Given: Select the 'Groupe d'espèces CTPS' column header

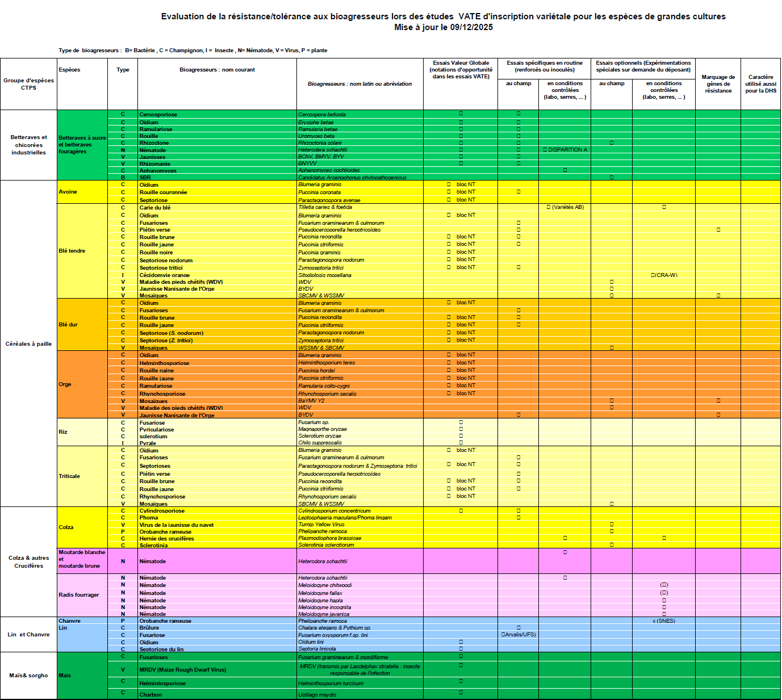Looking at the screenshot, I should [x=28, y=84].
